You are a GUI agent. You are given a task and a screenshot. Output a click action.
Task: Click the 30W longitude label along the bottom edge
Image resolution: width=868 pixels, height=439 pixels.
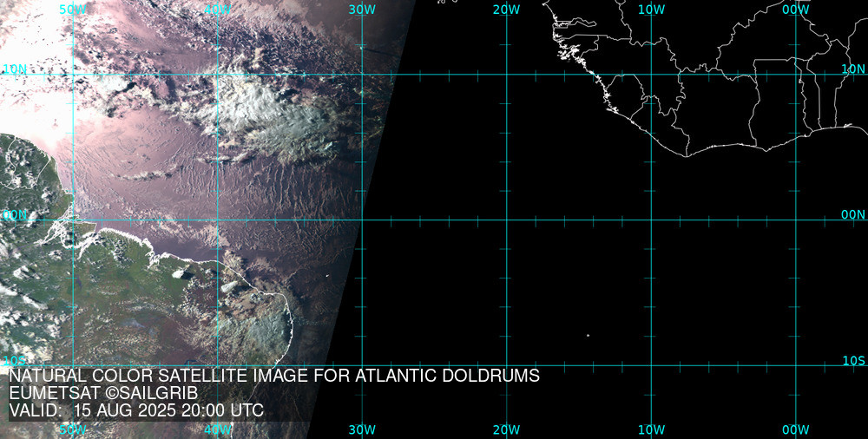pos(363,429)
